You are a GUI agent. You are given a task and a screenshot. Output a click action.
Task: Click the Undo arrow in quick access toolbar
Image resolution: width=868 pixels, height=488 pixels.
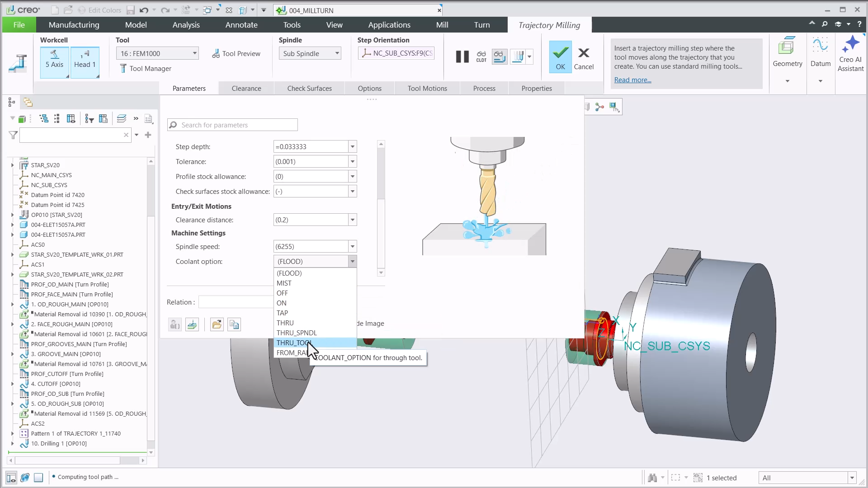click(144, 10)
